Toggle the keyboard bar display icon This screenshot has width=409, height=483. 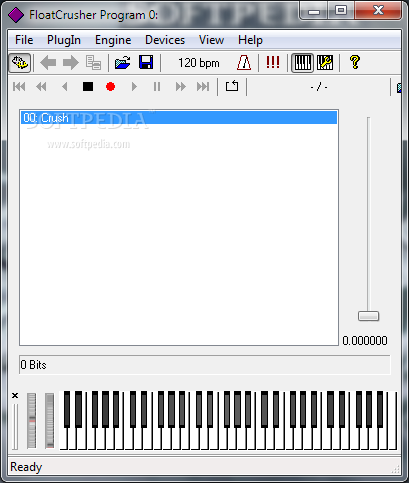tap(303, 63)
